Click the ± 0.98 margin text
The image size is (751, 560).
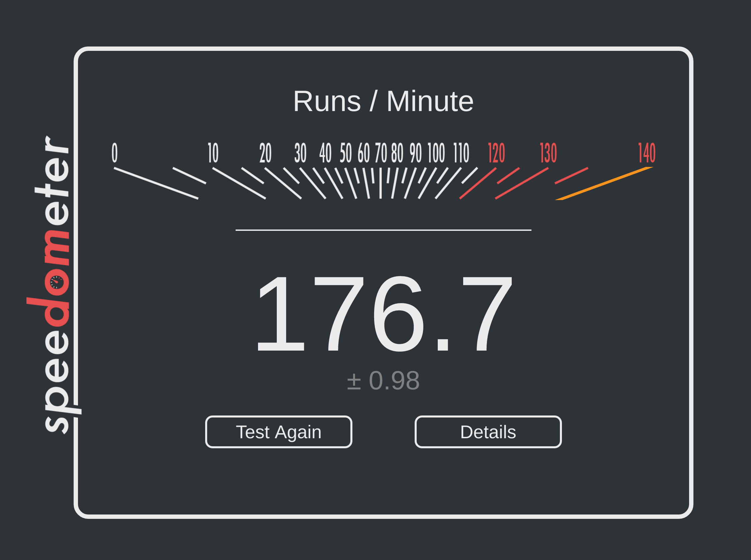(383, 380)
